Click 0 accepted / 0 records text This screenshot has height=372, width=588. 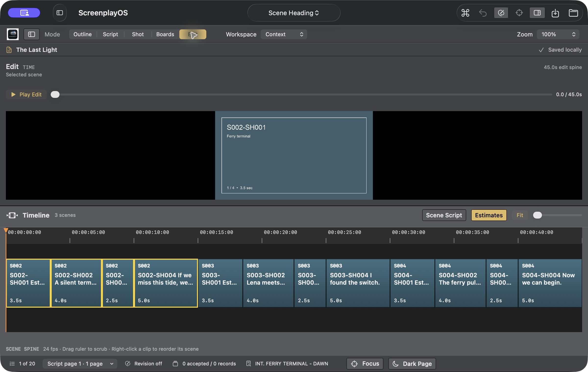coord(209,364)
